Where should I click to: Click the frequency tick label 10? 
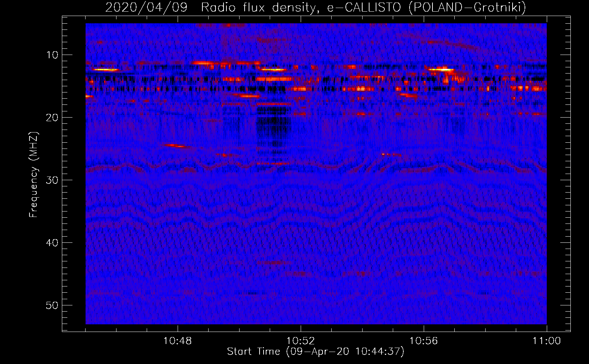[x=52, y=55]
